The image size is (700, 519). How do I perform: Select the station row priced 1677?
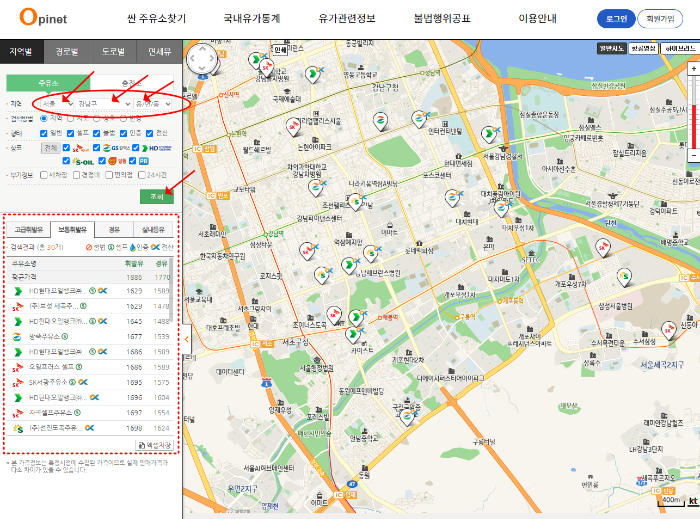(x=91, y=336)
